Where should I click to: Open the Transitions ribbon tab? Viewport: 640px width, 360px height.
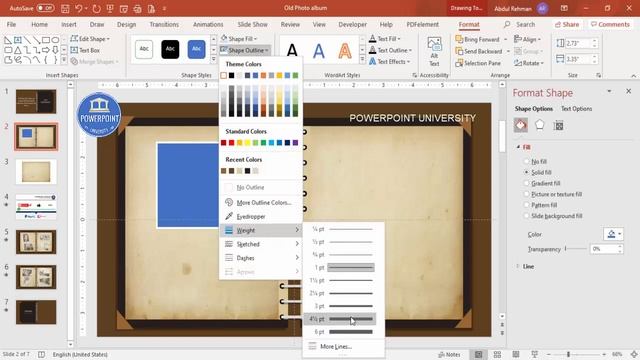(164, 24)
